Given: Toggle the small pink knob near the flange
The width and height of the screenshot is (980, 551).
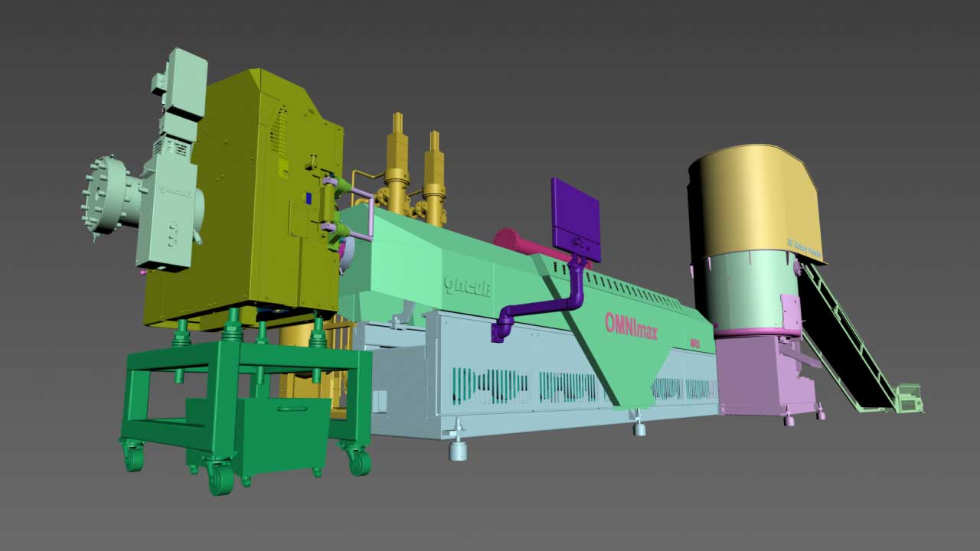Looking at the screenshot, I should click(x=143, y=270).
